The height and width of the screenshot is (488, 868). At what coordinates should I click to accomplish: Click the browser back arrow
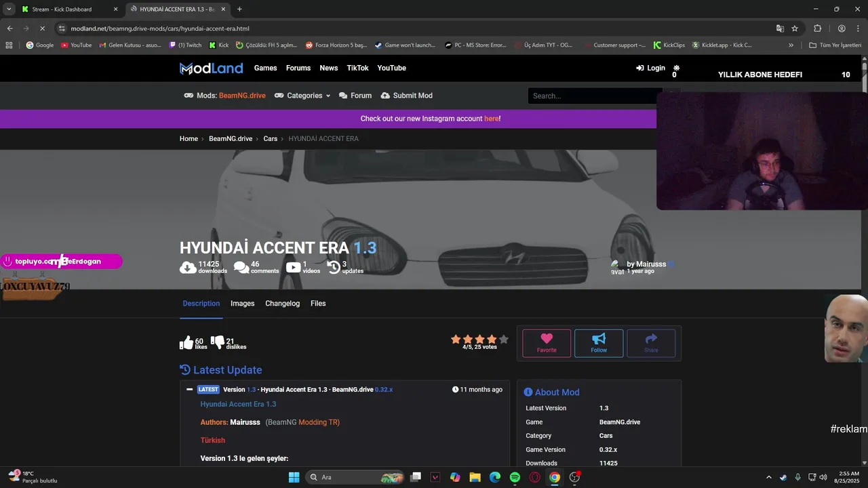(x=9, y=28)
